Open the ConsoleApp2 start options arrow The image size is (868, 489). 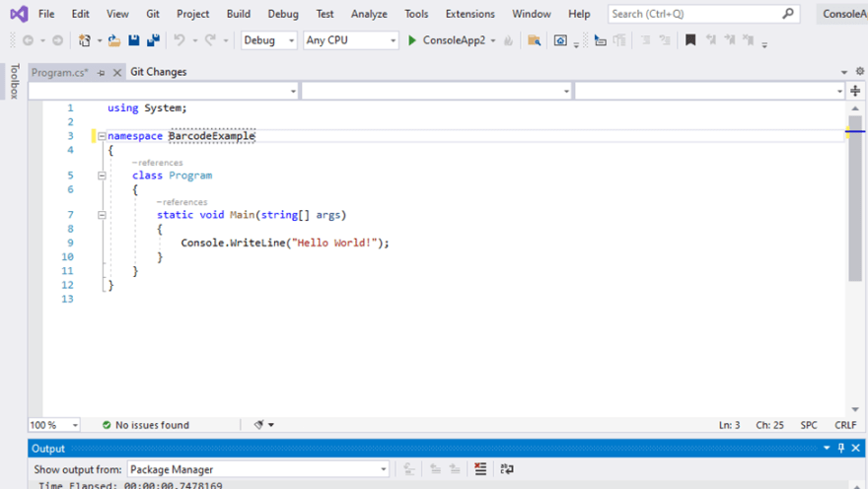[493, 40]
